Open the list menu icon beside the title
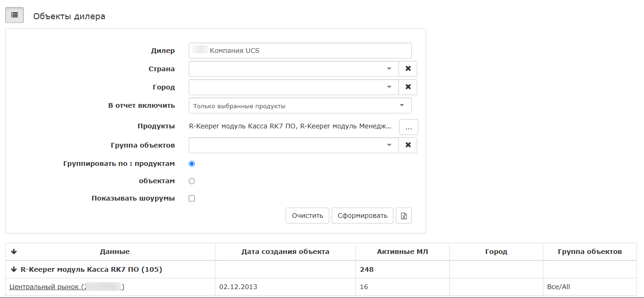Viewport: 644px width, 298px height. point(14,15)
